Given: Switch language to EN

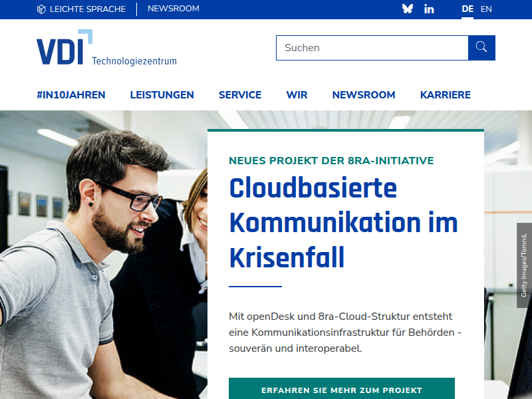Looking at the screenshot, I should coord(486,9).
